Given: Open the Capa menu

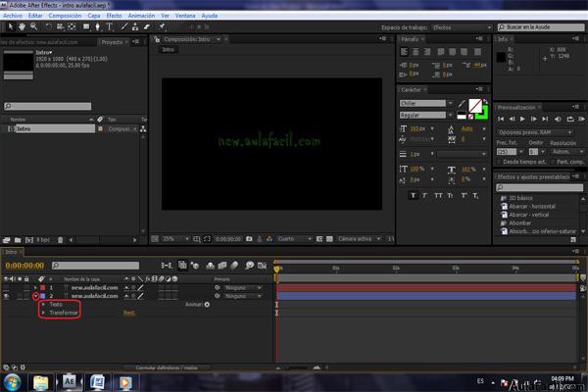Looking at the screenshot, I should [x=94, y=16].
